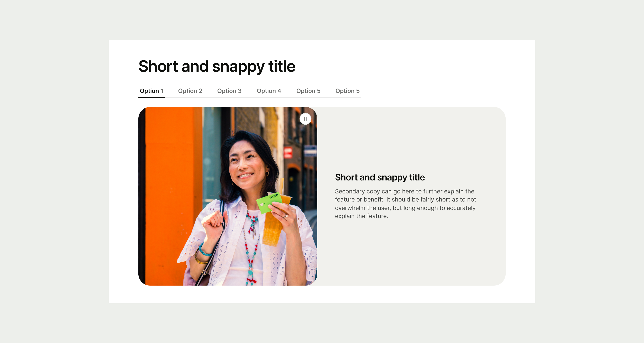
Task: Switch to the Option 2 tab
Action: click(190, 91)
